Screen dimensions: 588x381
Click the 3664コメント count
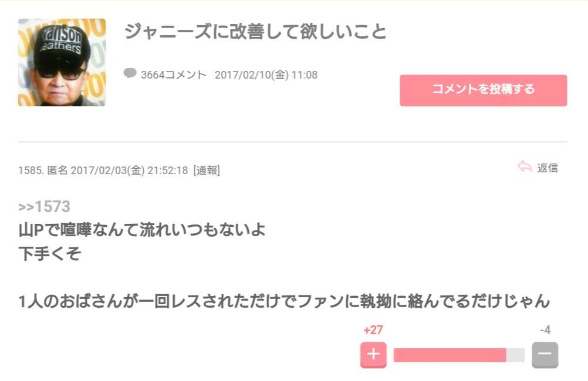(174, 75)
